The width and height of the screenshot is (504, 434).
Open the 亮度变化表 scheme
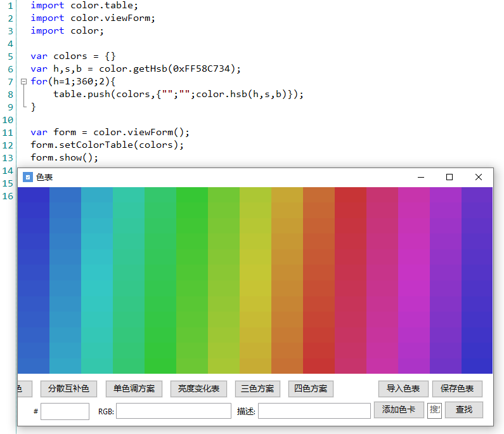tap(198, 389)
